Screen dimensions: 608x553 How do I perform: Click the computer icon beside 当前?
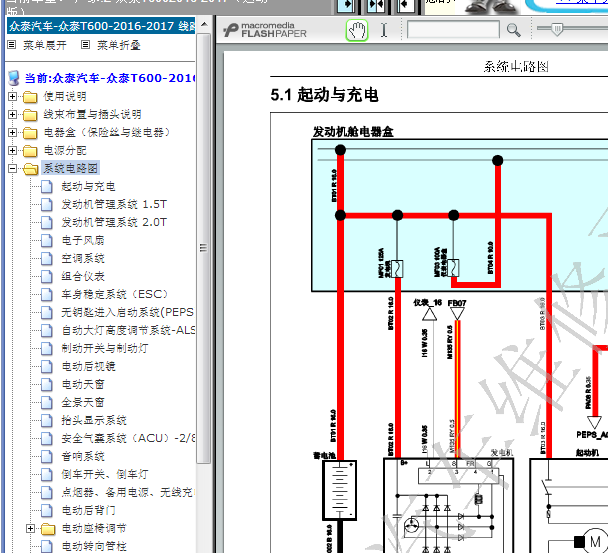click(14, 78)
